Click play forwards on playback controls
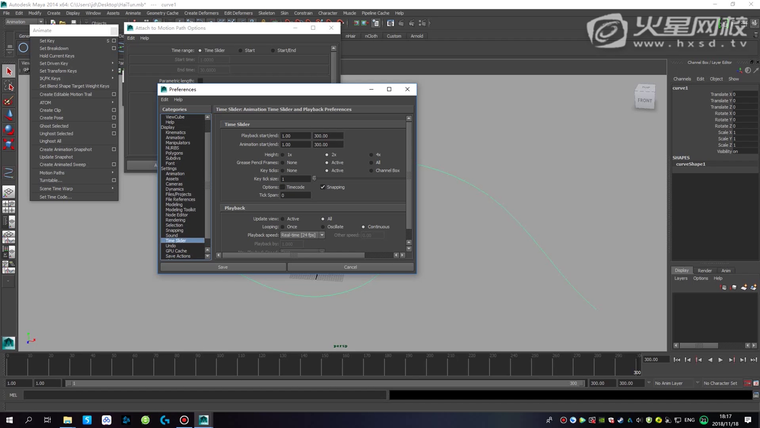 (x=722, y=359)
